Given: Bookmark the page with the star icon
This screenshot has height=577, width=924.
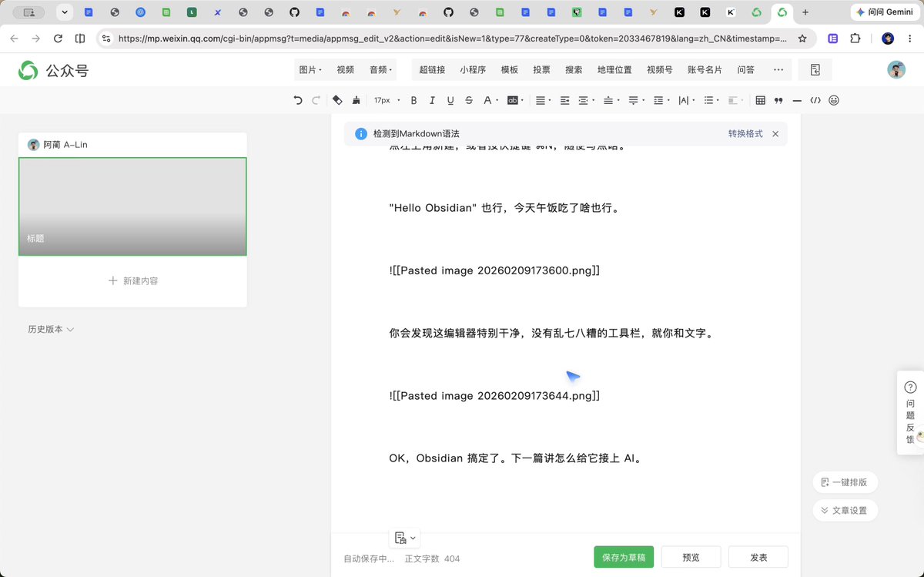Looking at the screenshot, I should click(x=802, y=39).
